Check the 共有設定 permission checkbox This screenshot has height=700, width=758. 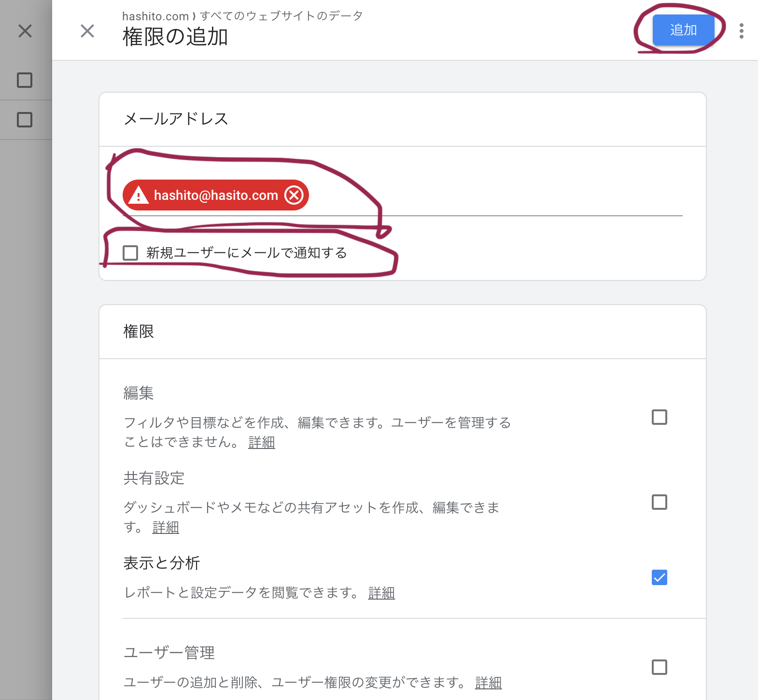[659, 502]
